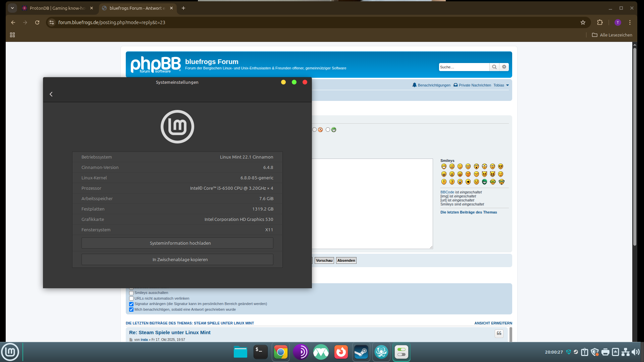This screenshot has width=644, height=362.
Task: Bookmark page with the star icon
Action: [x=583, y=22]
